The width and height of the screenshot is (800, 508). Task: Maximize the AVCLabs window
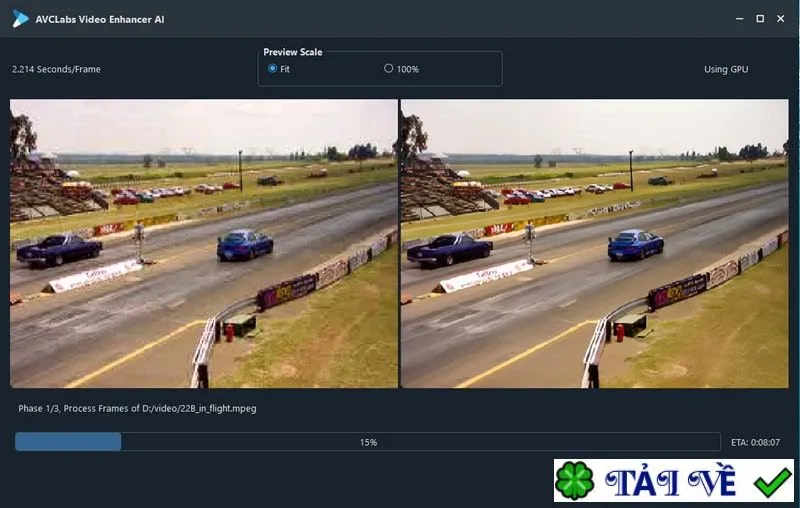(x=760, y=19)
